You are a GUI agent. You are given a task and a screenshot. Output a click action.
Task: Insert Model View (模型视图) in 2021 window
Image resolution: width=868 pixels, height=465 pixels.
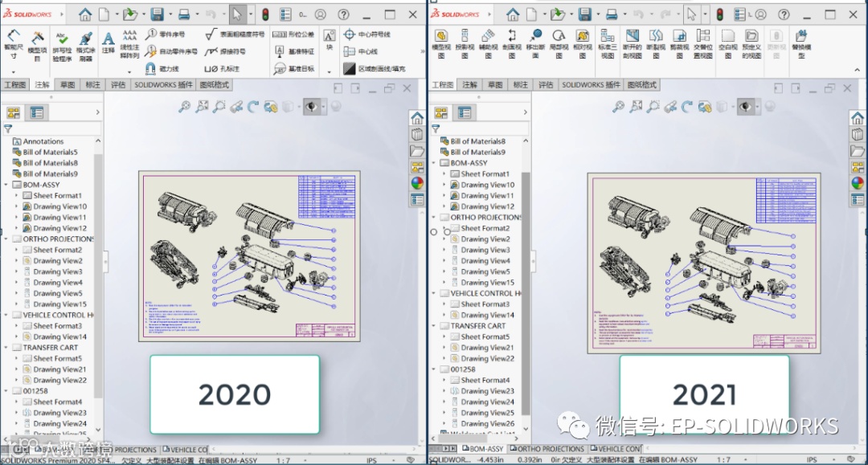(441, 44)
